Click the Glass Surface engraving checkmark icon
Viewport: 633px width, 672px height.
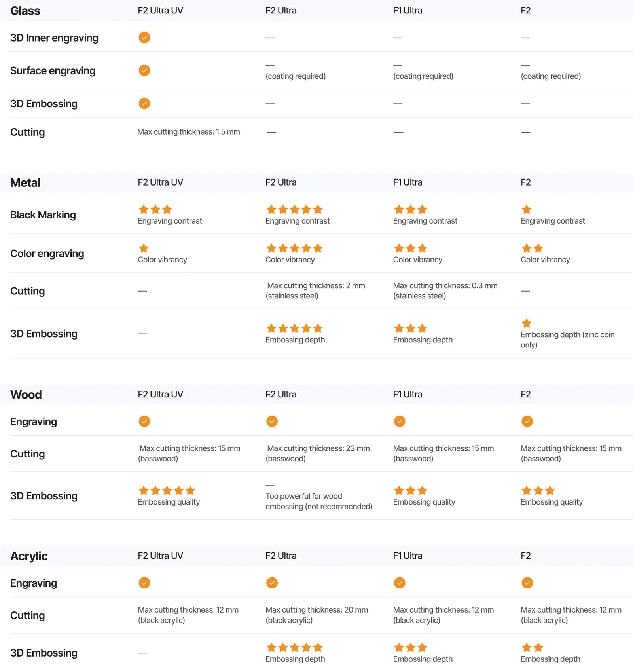click(144, 70)
